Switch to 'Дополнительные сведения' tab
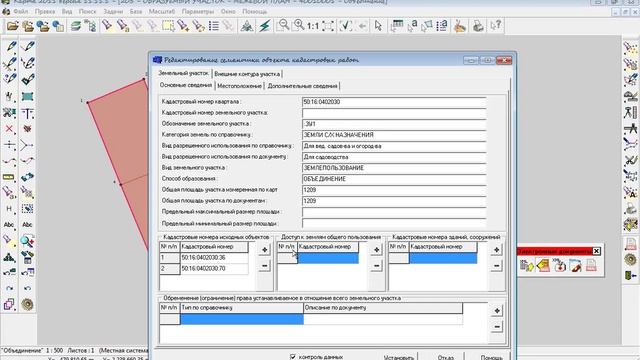This screenshot has width=640, height=360. [302, 86]
